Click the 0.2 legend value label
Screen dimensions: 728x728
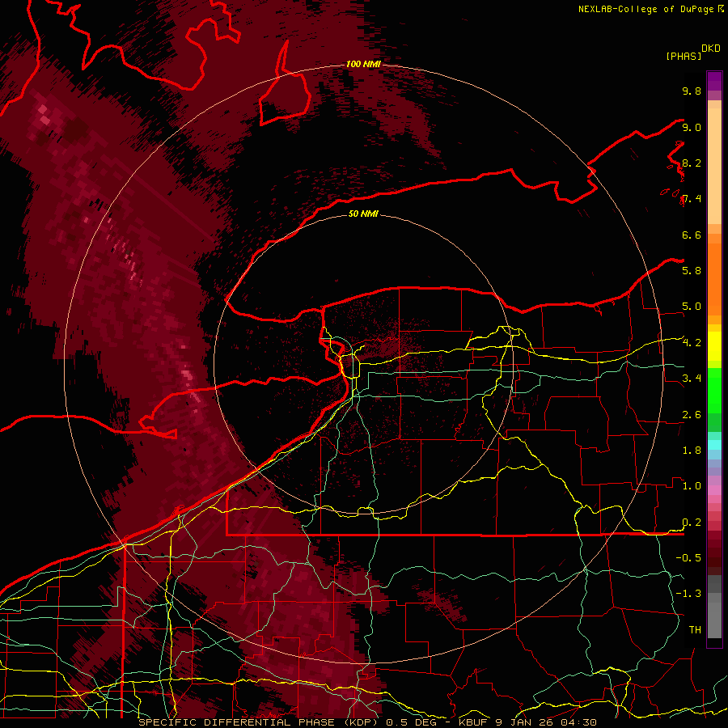coord(692,522)
